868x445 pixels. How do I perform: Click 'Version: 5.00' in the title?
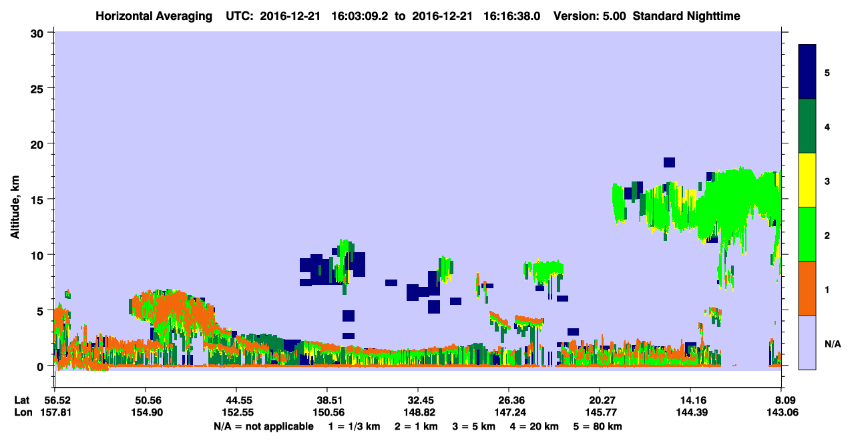click(x=590, y=15)
